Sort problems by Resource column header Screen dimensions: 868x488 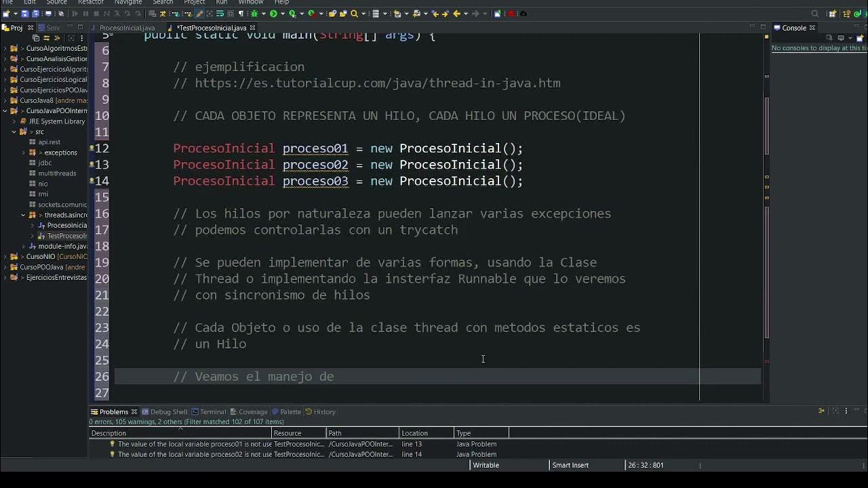tap(298, 433)
